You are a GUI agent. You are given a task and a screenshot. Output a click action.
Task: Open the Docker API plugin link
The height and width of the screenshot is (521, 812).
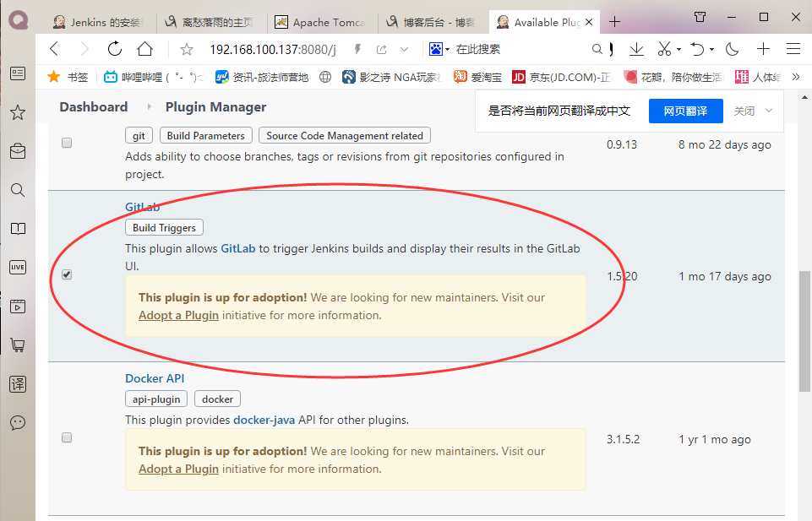tap(155, 378)
